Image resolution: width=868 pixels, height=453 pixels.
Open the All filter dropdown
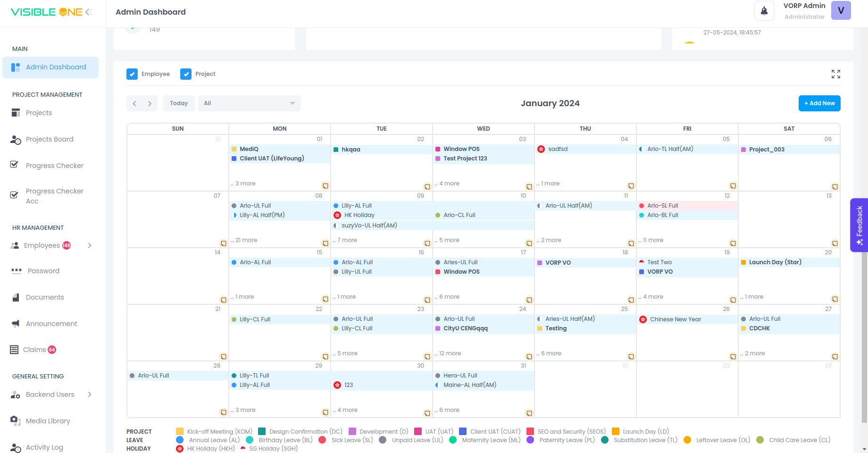[x=249, y=103]
